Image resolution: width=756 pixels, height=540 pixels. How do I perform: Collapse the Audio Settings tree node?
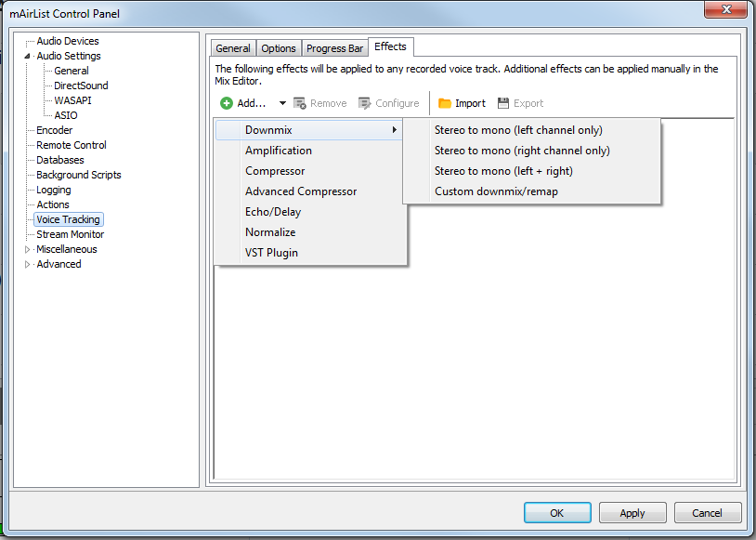[x=27, y=56]
